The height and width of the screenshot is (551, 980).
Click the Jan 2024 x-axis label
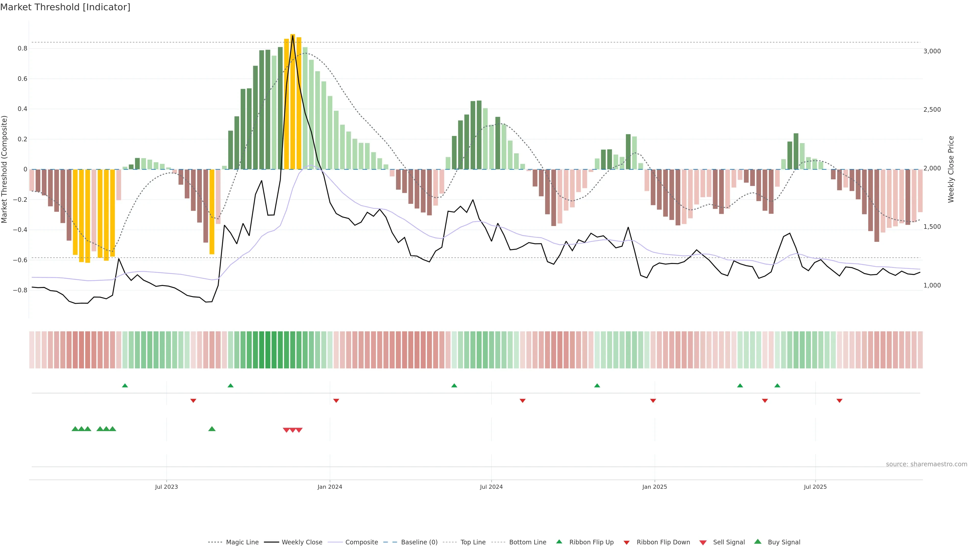coord(330,487)
